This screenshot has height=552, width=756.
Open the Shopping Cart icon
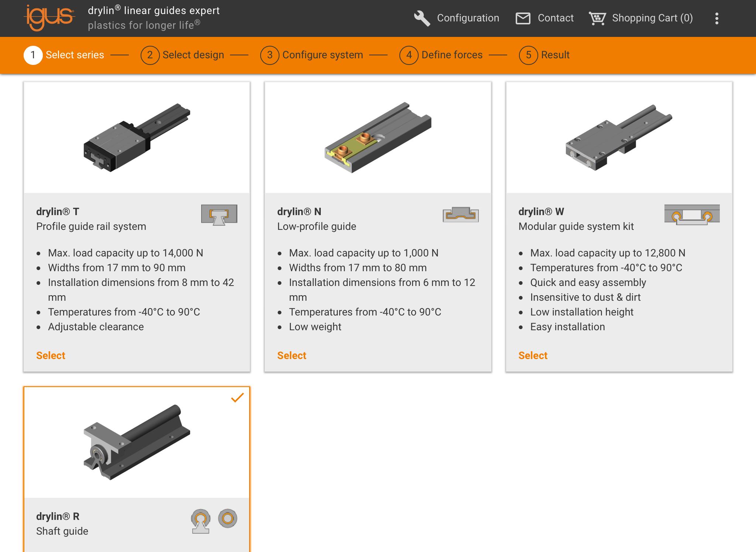click(x=597, y=18)
